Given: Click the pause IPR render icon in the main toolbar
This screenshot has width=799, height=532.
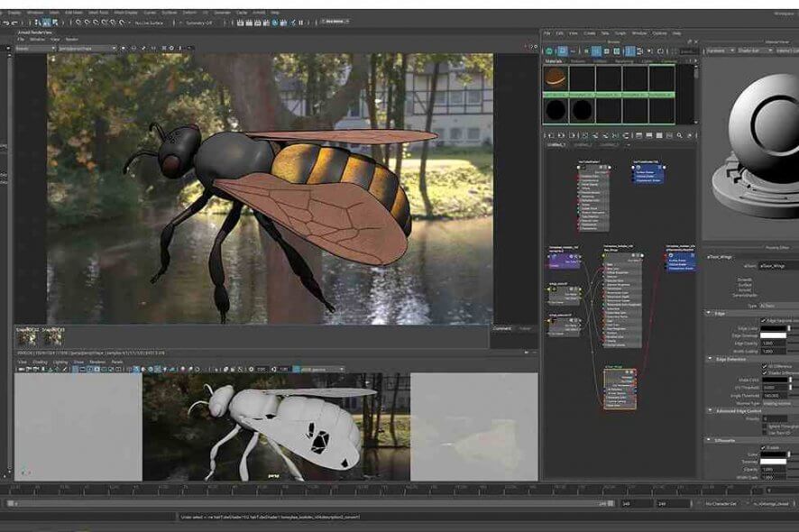Looking at the screenshot, I should click(x=300, y=23).
